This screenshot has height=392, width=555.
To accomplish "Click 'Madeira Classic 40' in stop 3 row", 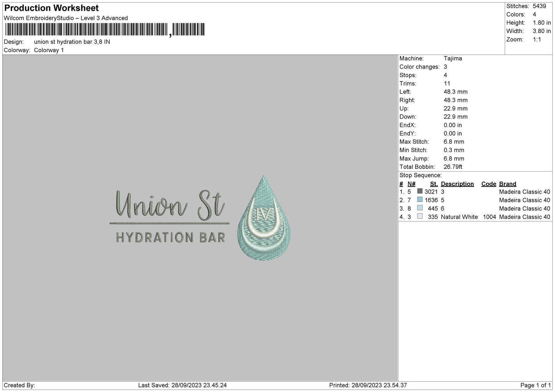I will 525,208.
